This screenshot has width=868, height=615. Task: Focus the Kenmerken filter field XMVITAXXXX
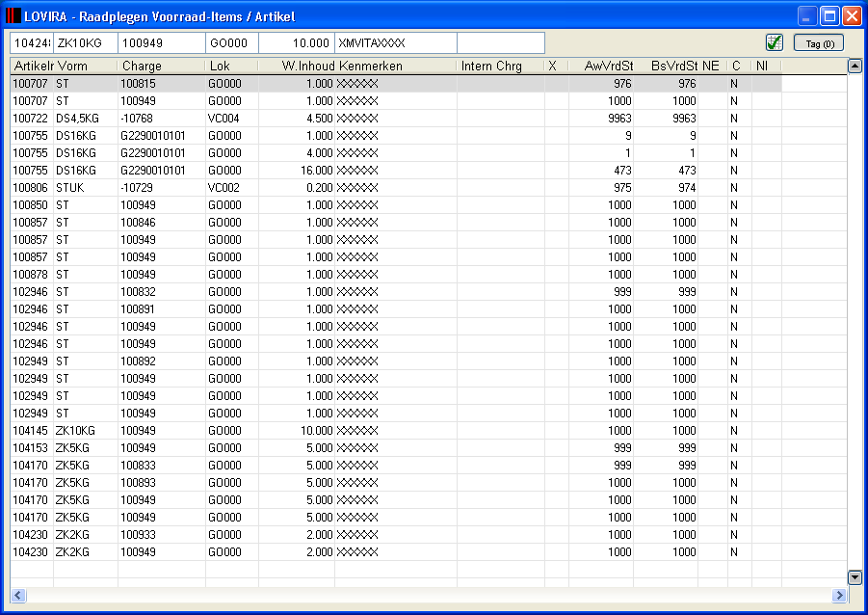396,43
